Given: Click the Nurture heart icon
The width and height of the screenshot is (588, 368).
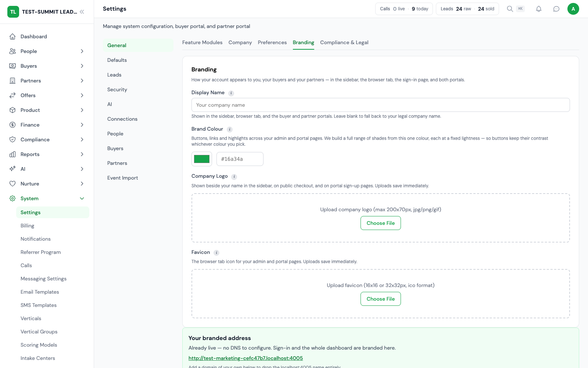Looking at the screenshot, I should point(12,184).
